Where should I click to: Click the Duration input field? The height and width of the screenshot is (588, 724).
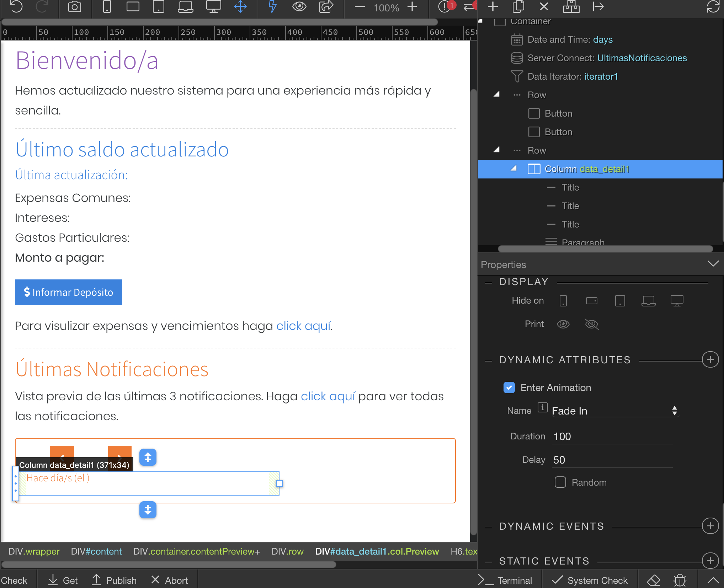[613, 436]
